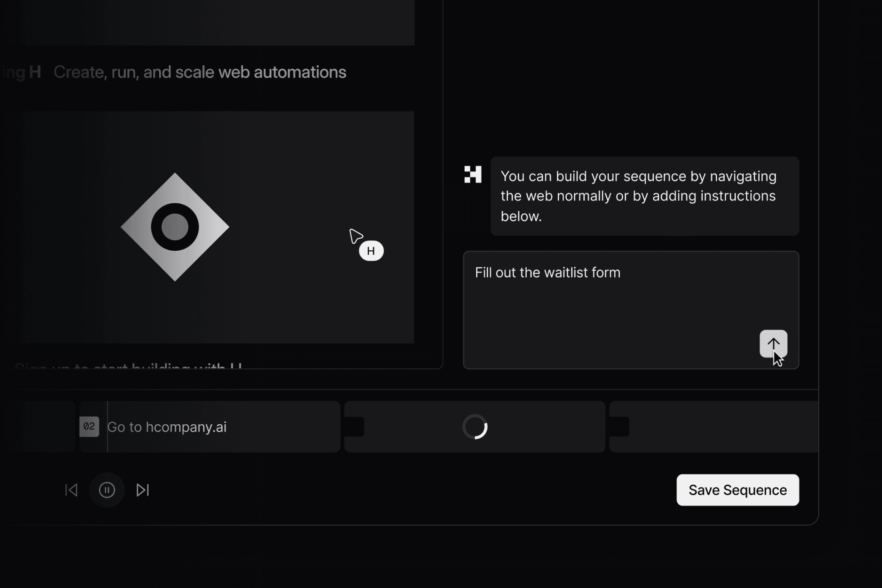Image resolution: width=882 pixels, height=588 pixels.
Task: Select the empty step card after the spinner
Action: pos(724,426)
